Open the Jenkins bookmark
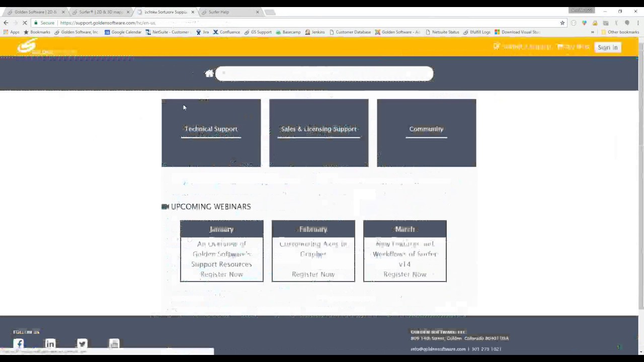This screenshot has width=644, height=362. point(315,32)
